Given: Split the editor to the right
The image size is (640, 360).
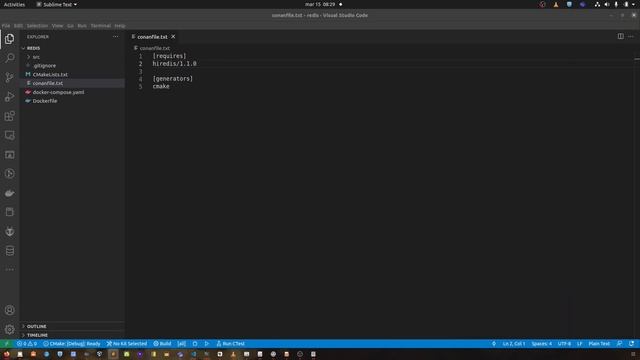Looking at the screenshot, I should click(620, 36).
